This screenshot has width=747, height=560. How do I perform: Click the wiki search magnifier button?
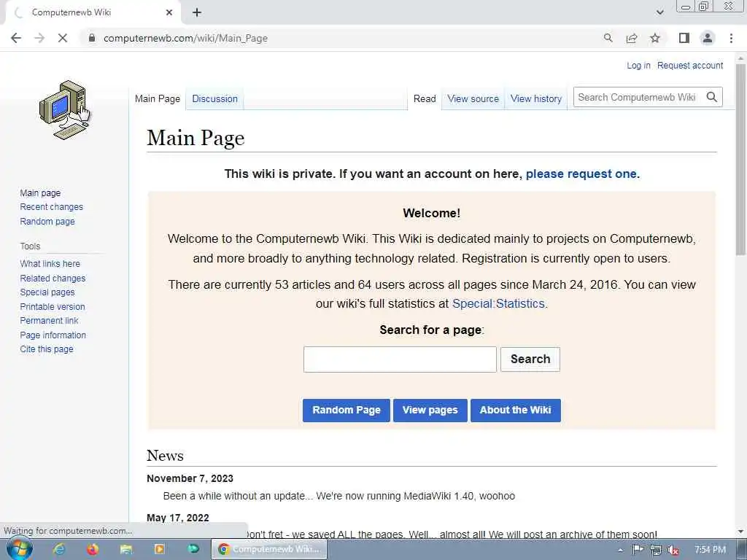point(712,97)
